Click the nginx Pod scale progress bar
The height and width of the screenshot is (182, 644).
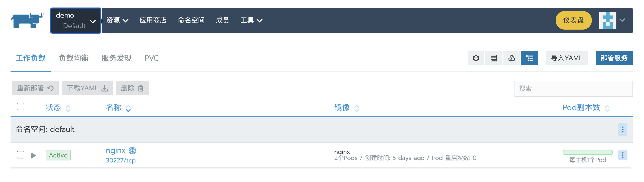[x=587, y=152]
